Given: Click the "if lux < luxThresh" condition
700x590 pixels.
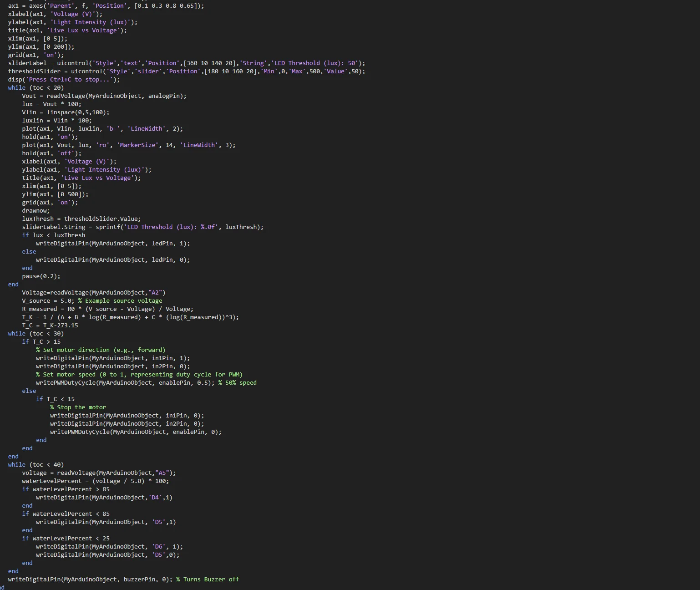Looking at the screenshot, I should (54, 235).
